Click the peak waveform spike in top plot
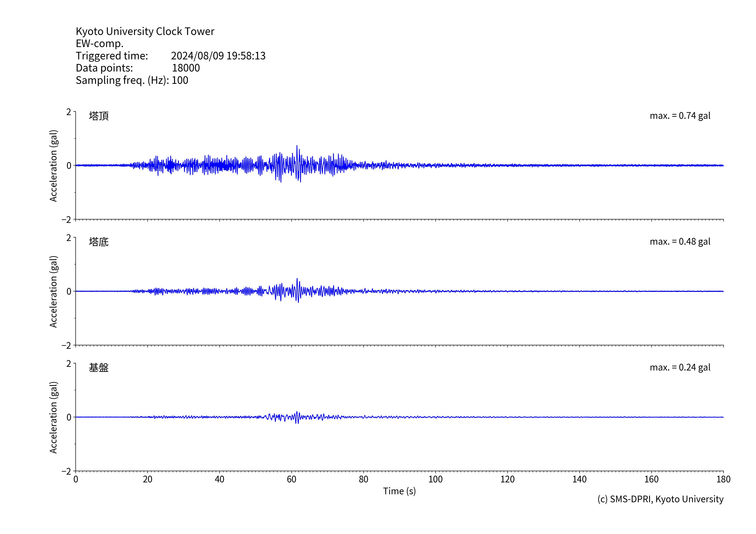 [297, 147]
